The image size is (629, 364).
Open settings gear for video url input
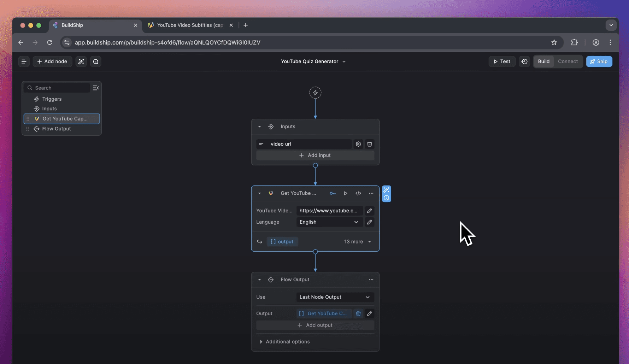(x=358, y=144)
